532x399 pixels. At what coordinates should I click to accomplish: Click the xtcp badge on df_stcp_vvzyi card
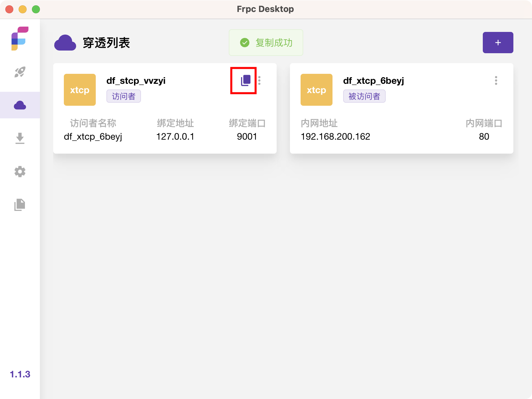[x=80, y=90]
